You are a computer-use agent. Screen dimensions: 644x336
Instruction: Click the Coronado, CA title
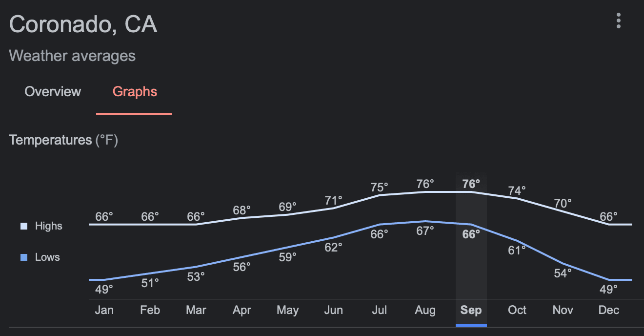pos(83,24)
